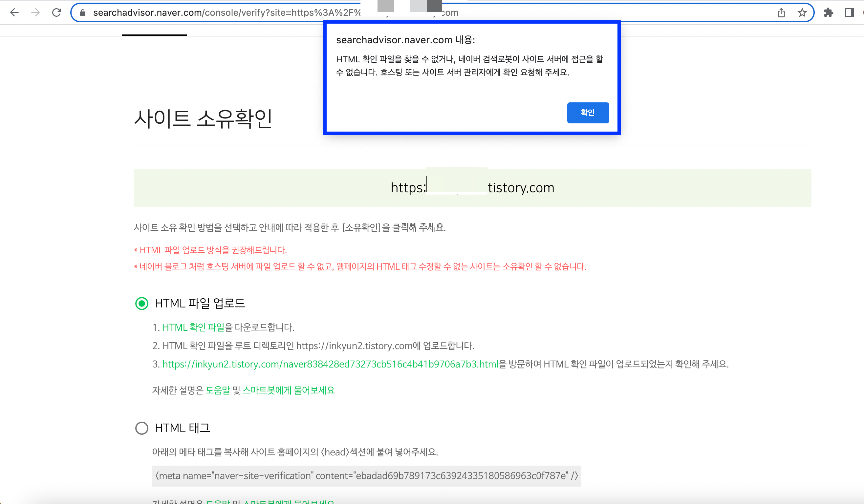
Task: Click the share icon in the address bar
Action: (x=781, y=13)
